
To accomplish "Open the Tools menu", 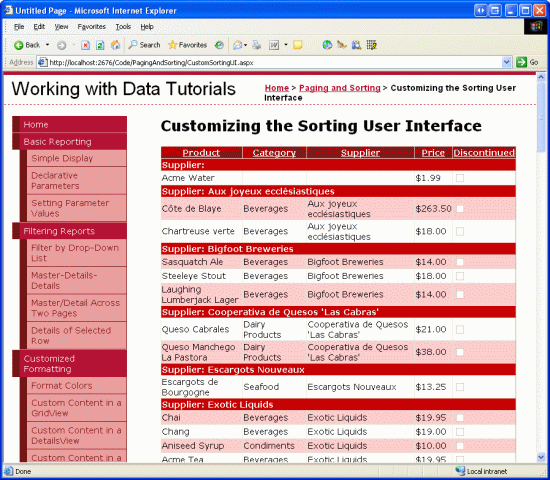I will coord(123,27).
